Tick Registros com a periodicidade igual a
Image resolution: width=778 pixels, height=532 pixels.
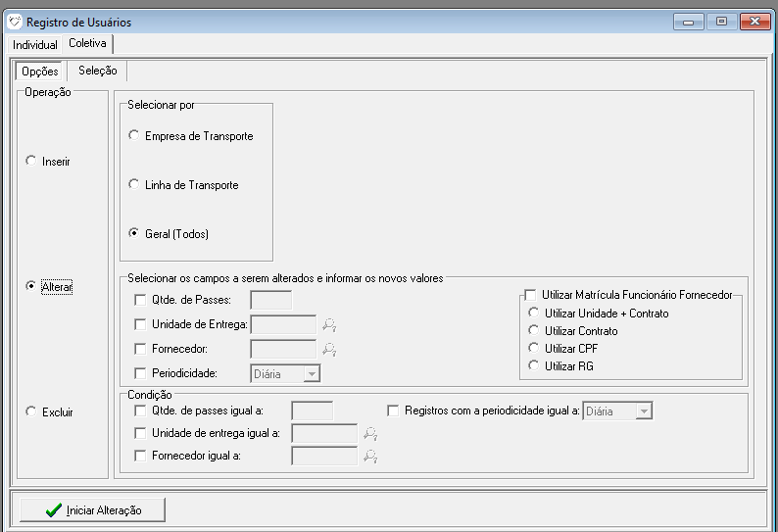395,411
